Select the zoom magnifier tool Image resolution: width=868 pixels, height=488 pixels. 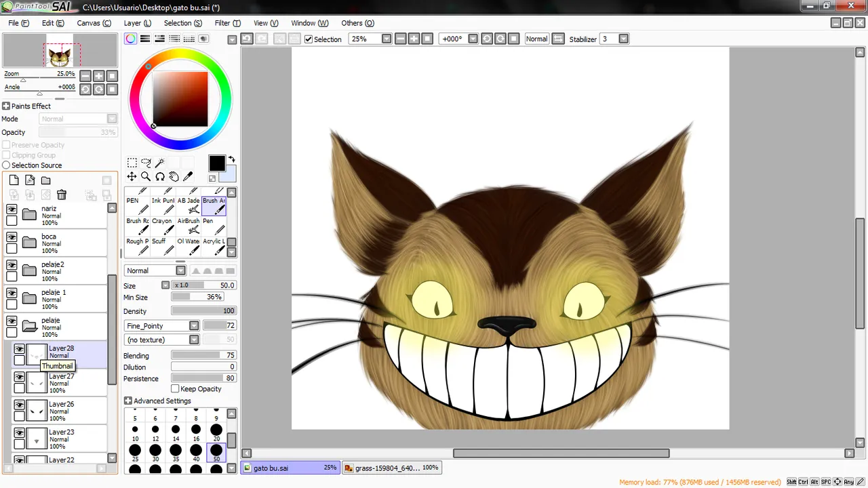click(x=146, y=176)
